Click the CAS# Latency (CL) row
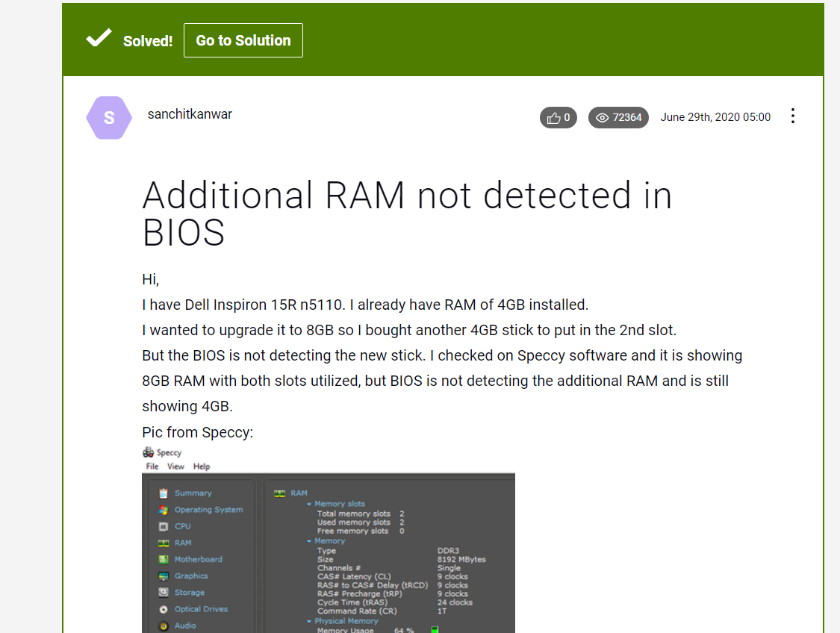This screenshot has height=633, width=840. [393, 576]
